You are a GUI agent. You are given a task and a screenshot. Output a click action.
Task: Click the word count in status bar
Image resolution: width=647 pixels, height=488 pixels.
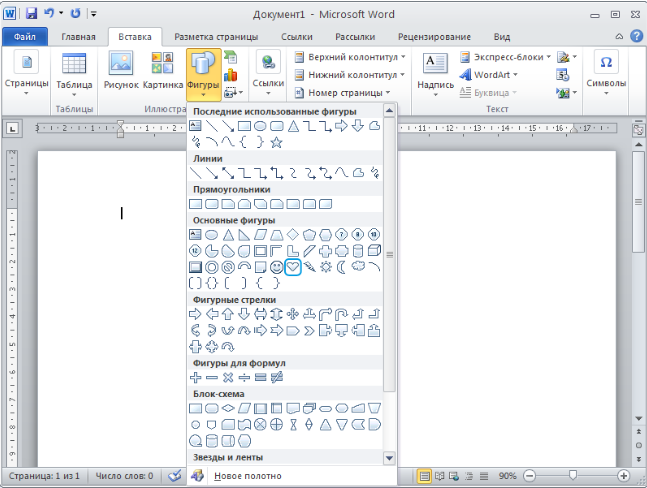[x=124, y=476]
